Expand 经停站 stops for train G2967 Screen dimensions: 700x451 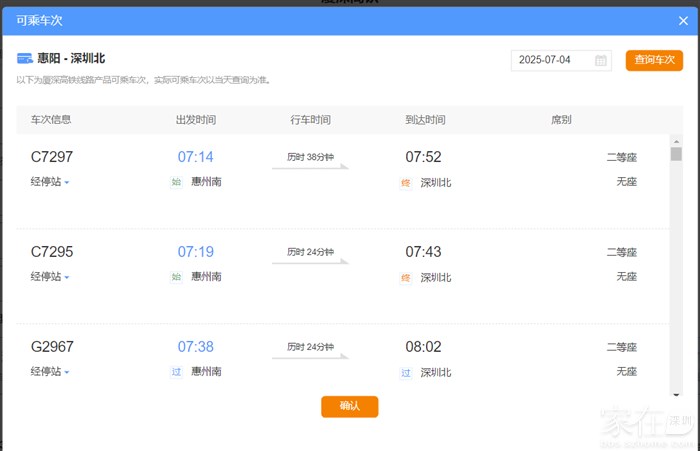(50, 372)
